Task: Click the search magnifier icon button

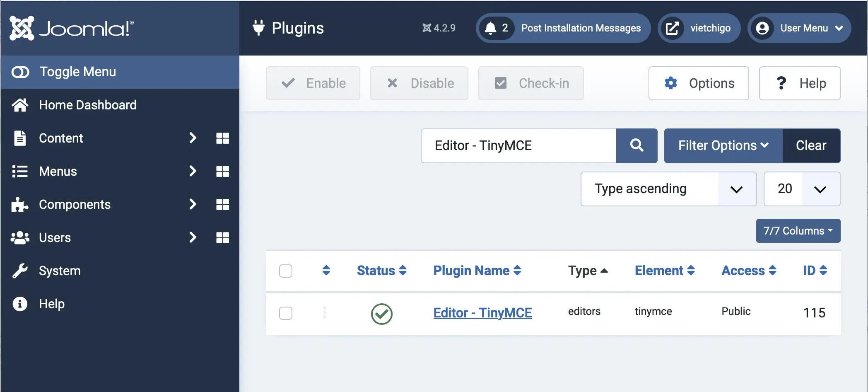Action: (637, 145)
